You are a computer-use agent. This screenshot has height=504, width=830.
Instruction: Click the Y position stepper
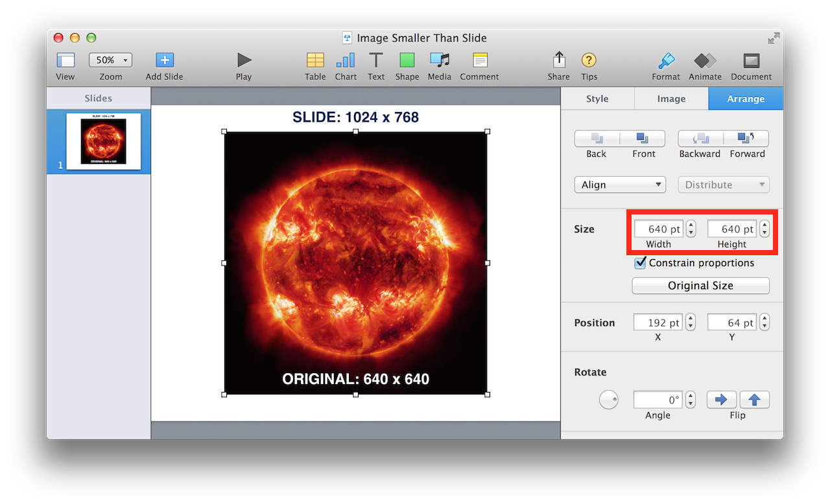pos(765,322)
